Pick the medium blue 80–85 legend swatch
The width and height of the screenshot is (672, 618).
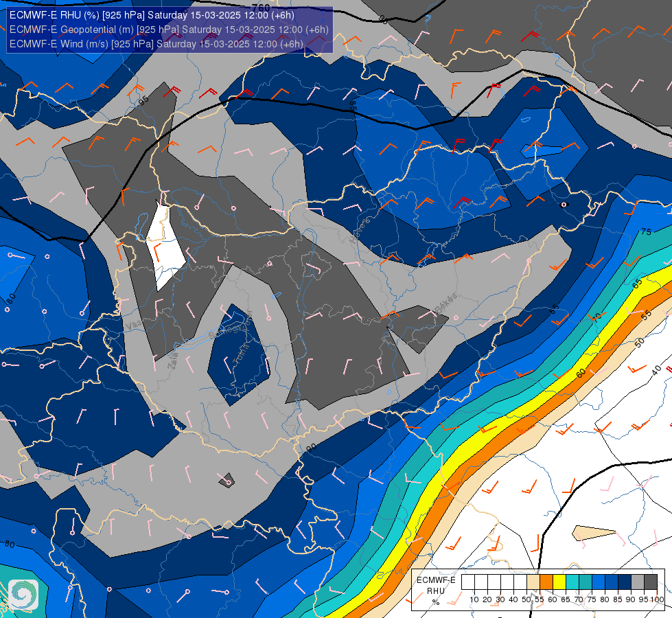(x=612, y=582)
